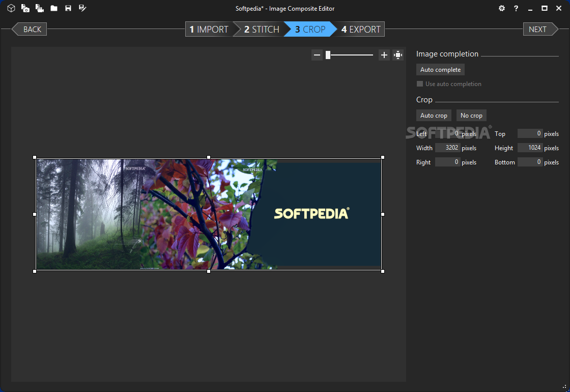This screenshot has height=392, width=570.
Task: Click the left-middle crop handle
Action: click(35, 214)
